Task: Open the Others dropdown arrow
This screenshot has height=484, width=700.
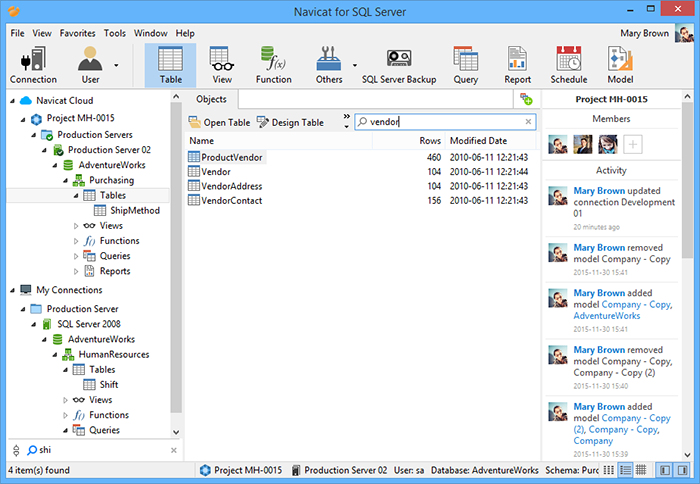Action: pyautogui.click(x=354, y=65)
